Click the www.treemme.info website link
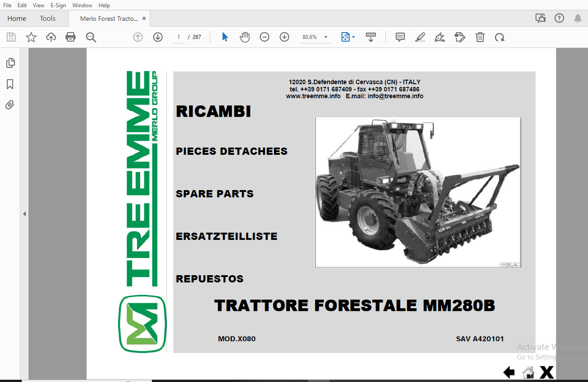Screen dimensions: 588x382 [x=313, y=96]
